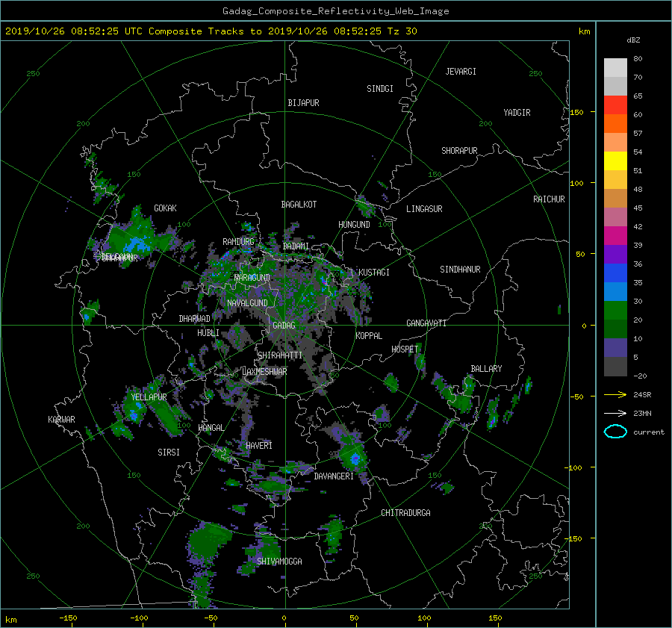Click the RAICHUR city label

549,199
